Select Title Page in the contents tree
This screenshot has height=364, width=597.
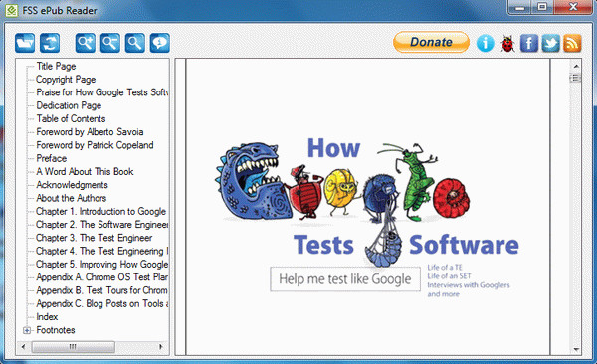[56, 66]
